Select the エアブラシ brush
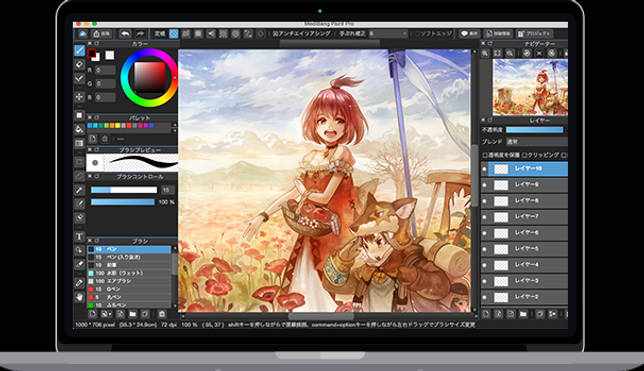The image size is (644, 371). (x=129, y=281)
